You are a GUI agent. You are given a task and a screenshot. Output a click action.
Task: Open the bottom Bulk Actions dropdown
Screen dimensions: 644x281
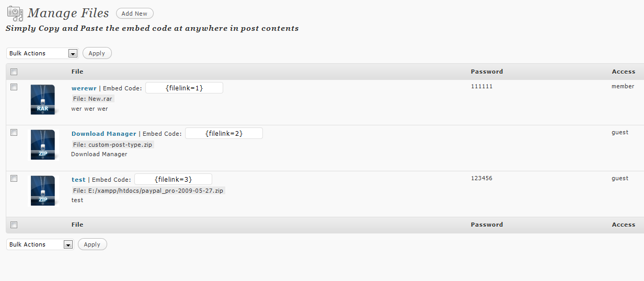(40, 244)
